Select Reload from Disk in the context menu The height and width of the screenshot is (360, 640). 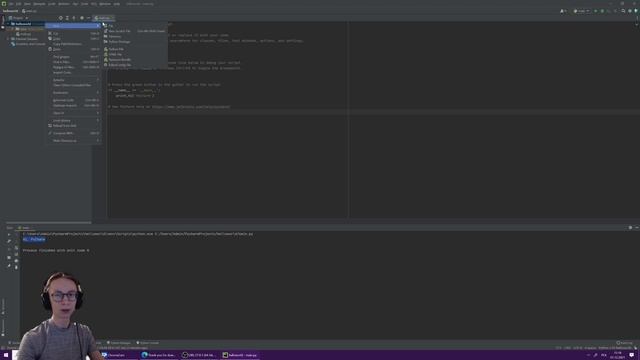73,126
